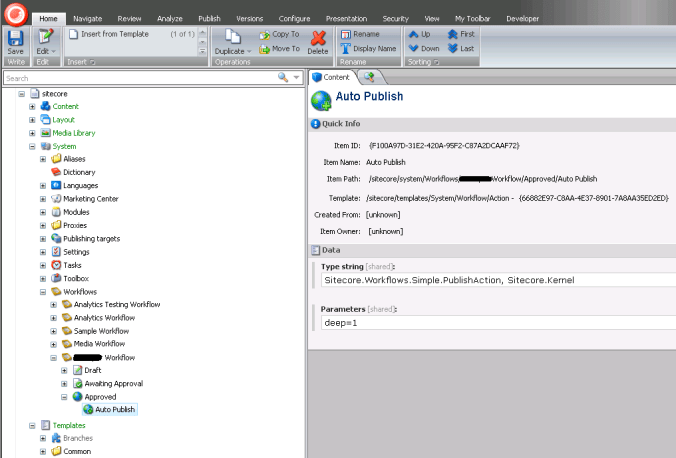676x458 pixels.
Task: Open the Insert group dialog launcher
Action: point(92,63)
